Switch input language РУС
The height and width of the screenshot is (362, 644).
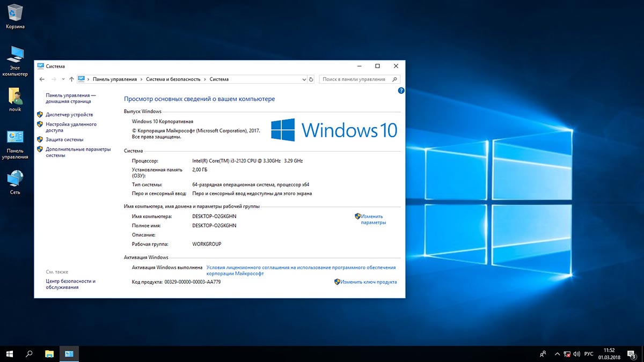[589, 354]
